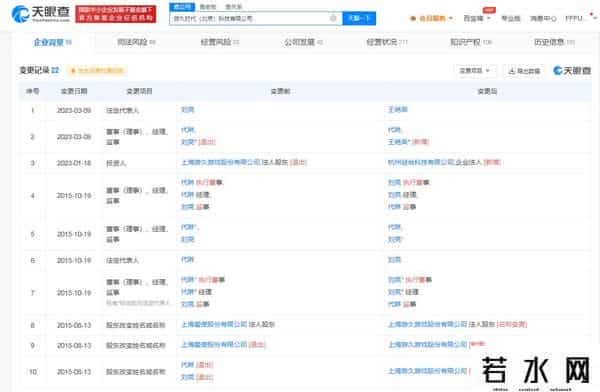The width and height of the screenshot is (600, 392).
Task: Click the 变更前 column header
Action: tap(280, 91)
